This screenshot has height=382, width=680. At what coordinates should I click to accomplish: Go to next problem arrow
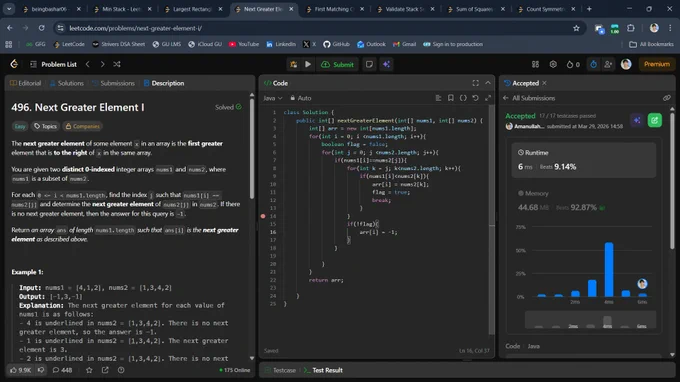click(x=102, y=64)
